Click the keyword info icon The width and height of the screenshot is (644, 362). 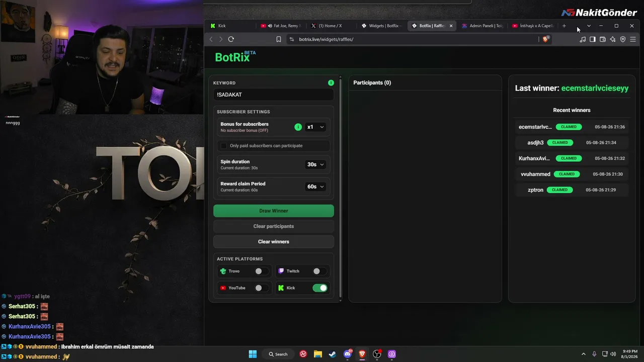tap(331, 83)
